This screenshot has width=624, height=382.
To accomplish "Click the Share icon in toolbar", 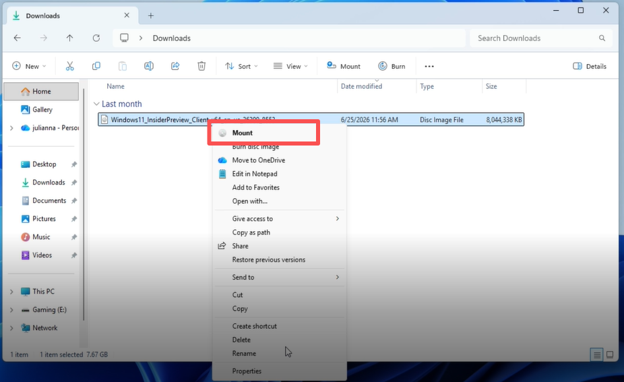I will point(175,66).
